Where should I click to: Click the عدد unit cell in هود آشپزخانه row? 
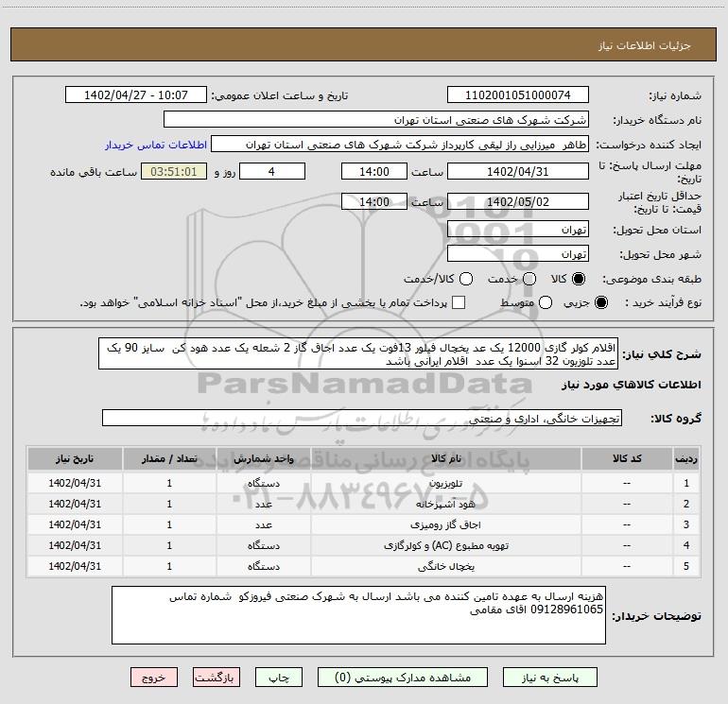point(263,504)
